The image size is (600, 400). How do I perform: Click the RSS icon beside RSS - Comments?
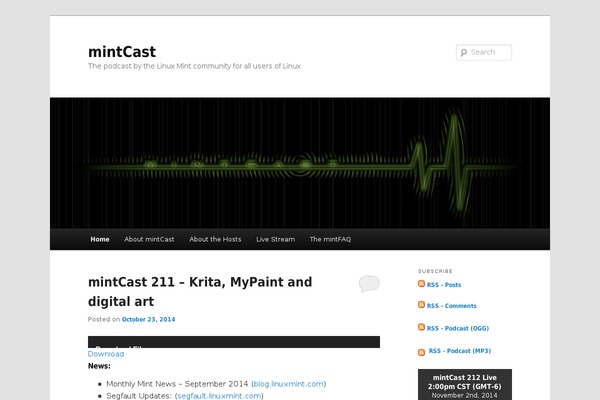pos(421,305)
